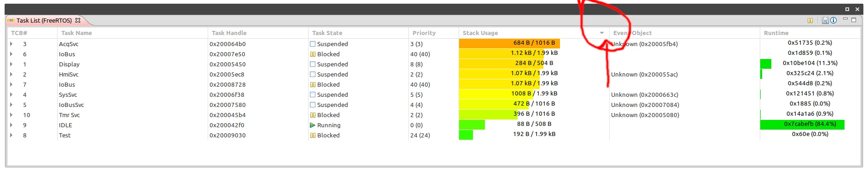This screenshot has width=868, height=172.
Task: Select the HmiSvc task name
Action: pyautogui.click(x=69, y=74)
